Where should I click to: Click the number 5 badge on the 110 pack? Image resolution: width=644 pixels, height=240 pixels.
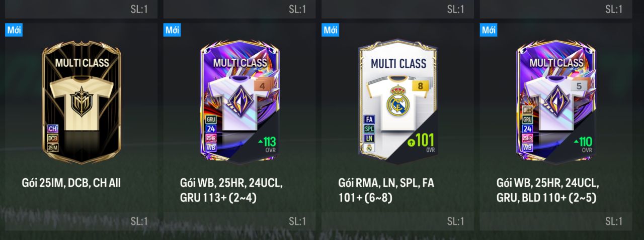click(579, 86)
